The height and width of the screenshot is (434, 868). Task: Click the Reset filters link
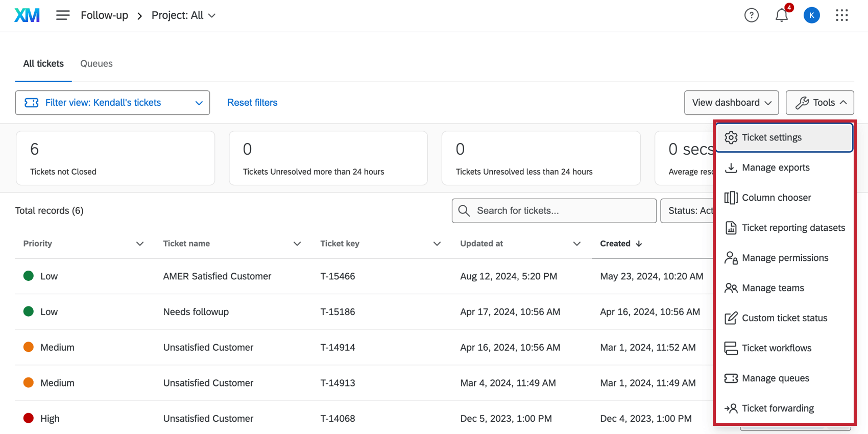click(252, 103)
